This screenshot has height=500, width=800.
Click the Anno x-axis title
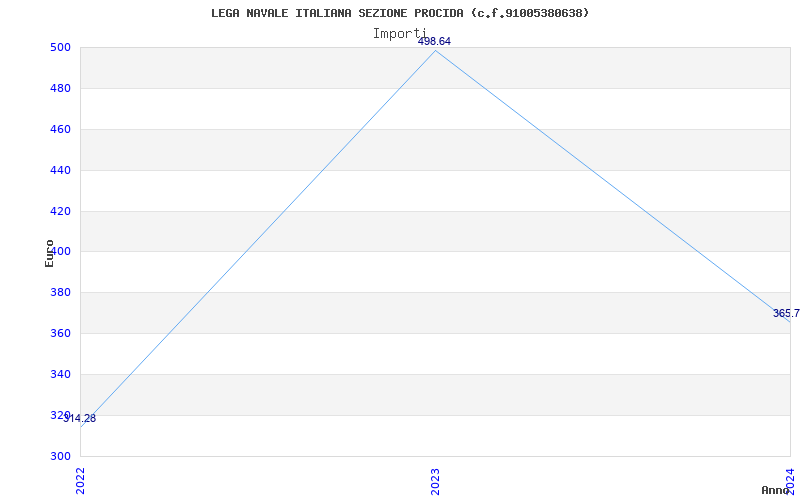pos(776,490)
